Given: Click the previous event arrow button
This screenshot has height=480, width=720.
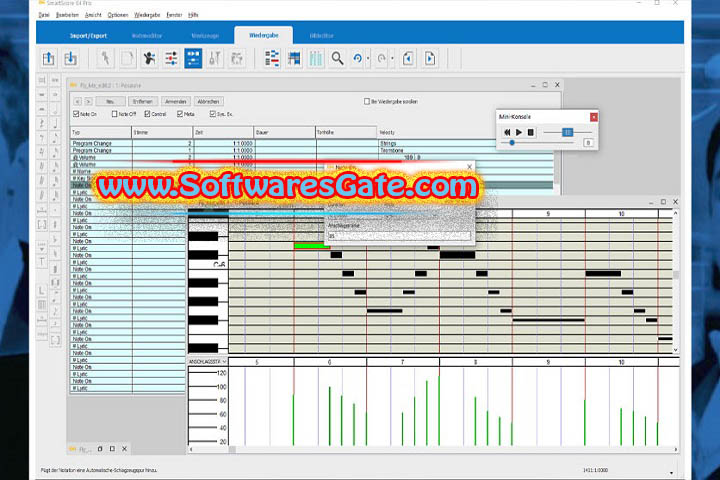Looking at the screenshot, I should click(x=78, y=102).
